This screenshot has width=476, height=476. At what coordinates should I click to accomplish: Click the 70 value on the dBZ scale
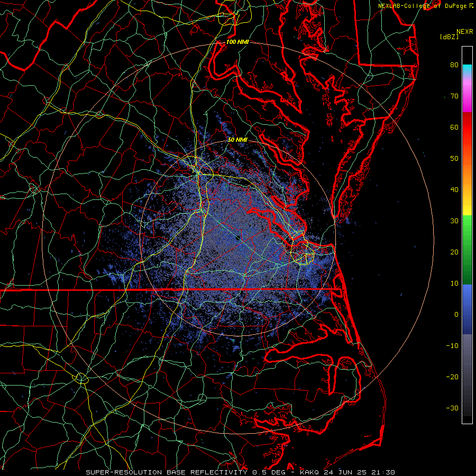pos(454,96)
